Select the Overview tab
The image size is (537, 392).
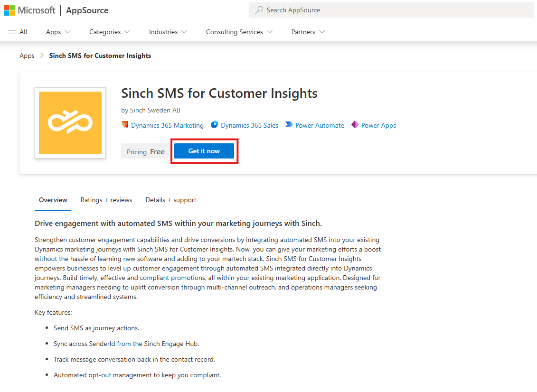point(53,200)
